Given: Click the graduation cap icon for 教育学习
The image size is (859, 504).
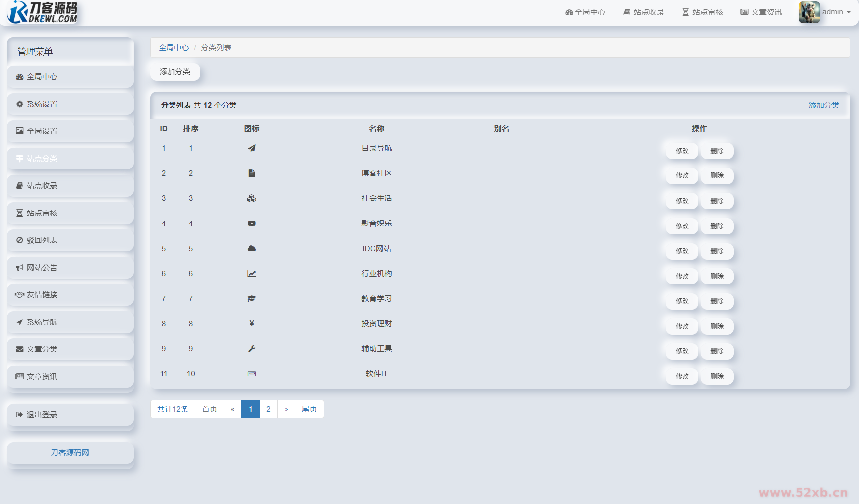Looking at the screenshot, I should [x=252, y=299].
